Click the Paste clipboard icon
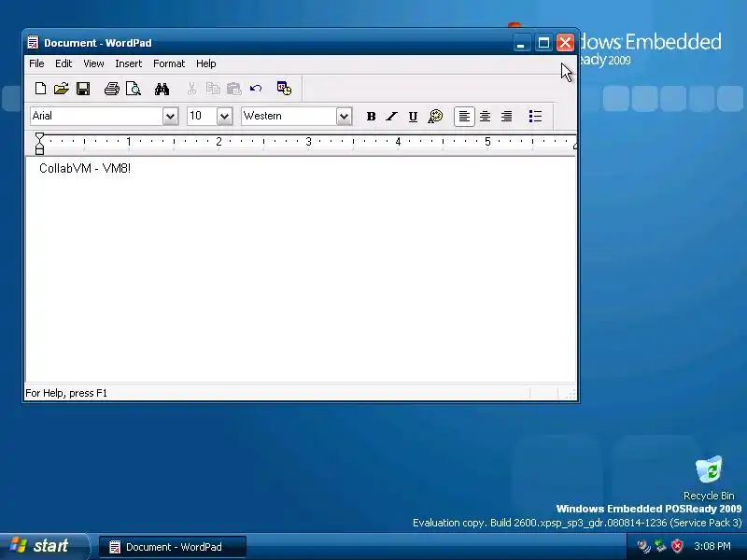Viewport: 747px width, 560px height. point(234,89)
